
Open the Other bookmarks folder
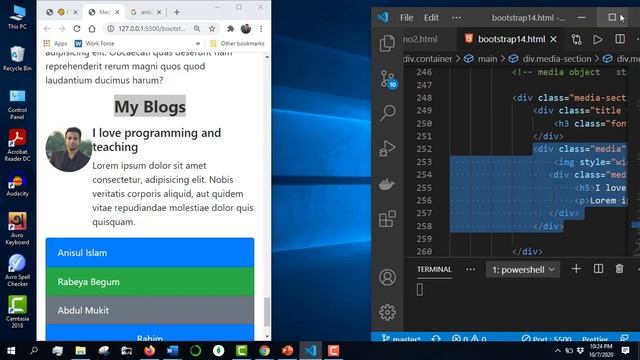tap(237, 43)
